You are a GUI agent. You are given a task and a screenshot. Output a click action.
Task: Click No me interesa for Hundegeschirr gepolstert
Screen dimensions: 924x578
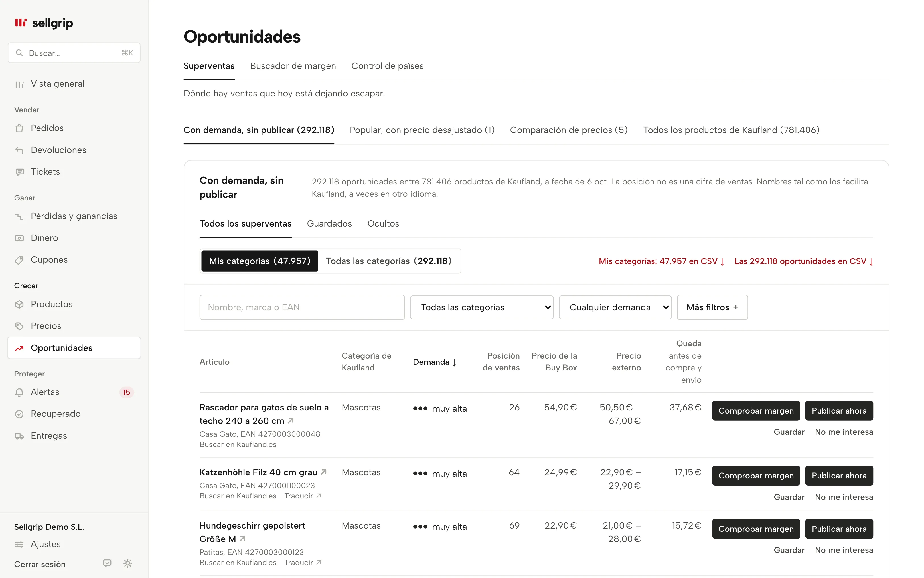pyautogui.click(x=844, y=550)
